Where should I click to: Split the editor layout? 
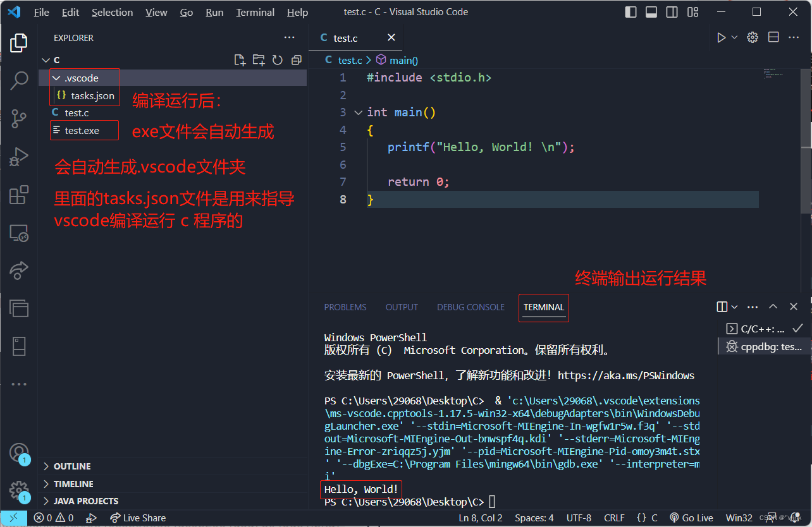[x=773, y=38]
